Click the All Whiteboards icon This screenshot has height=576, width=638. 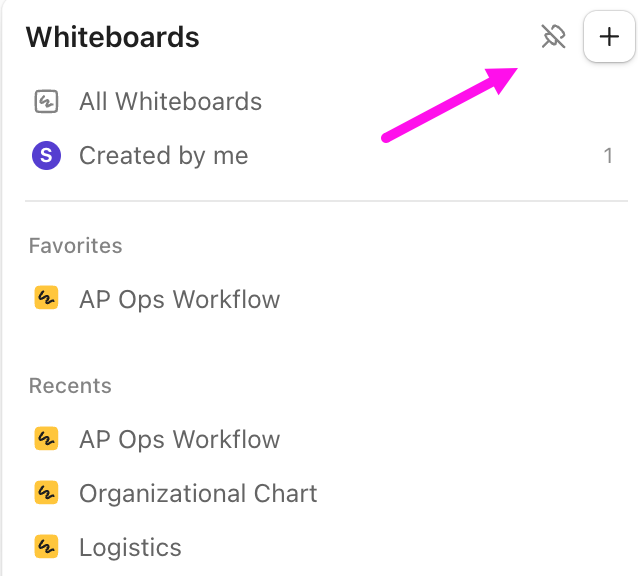(46, 102)
